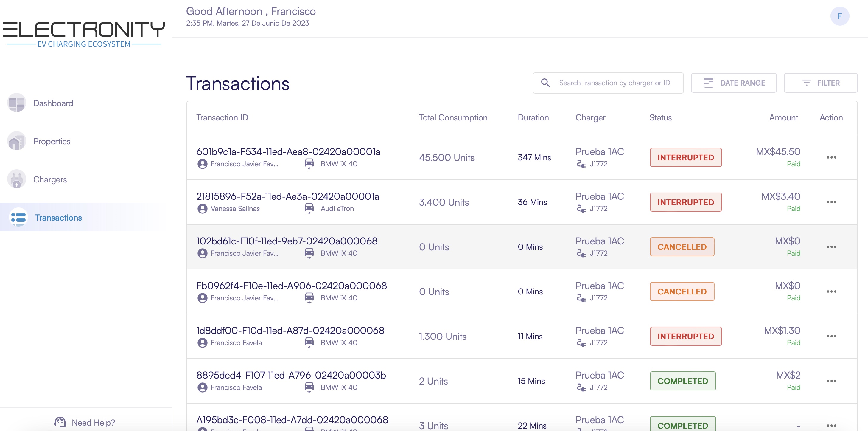Open three-dot menu for MX$1.30 transaction

pos(831,336)
